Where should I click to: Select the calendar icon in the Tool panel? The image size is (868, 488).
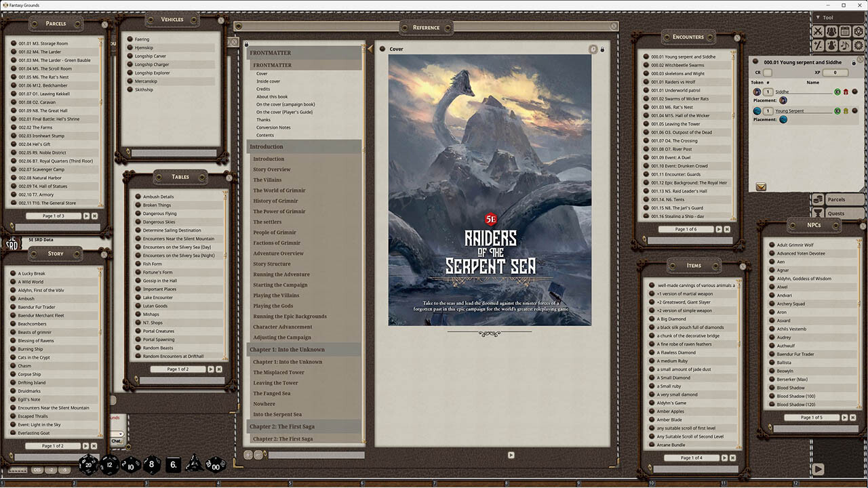pos(846,32)
